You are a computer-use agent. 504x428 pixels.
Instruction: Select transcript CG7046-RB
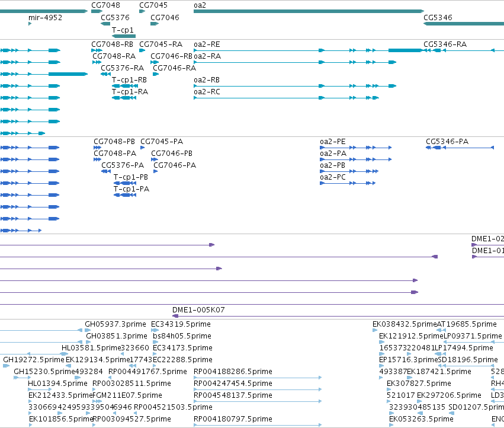tap(171, 56)
